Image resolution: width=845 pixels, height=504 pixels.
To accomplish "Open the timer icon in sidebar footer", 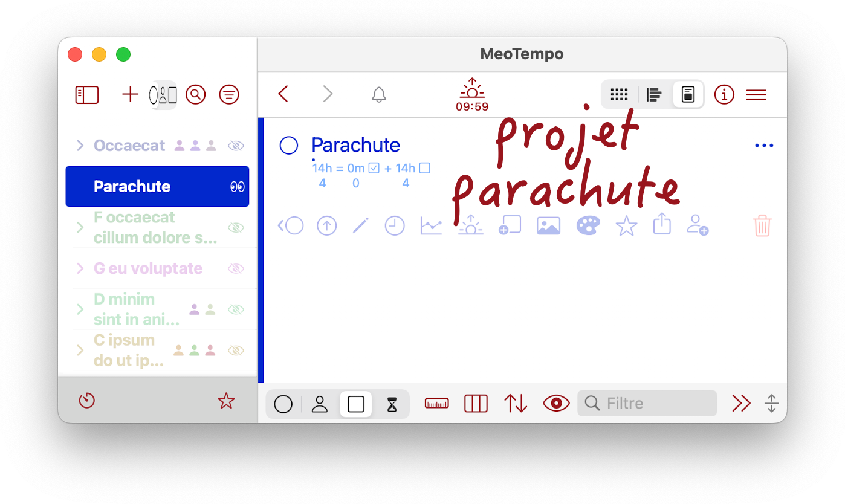I will 87,401.
